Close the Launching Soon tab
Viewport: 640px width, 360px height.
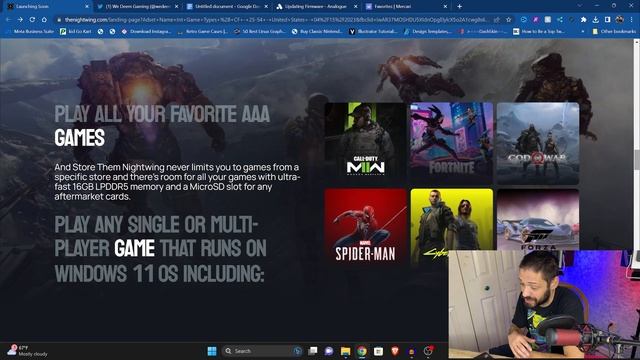coord(87,7)
